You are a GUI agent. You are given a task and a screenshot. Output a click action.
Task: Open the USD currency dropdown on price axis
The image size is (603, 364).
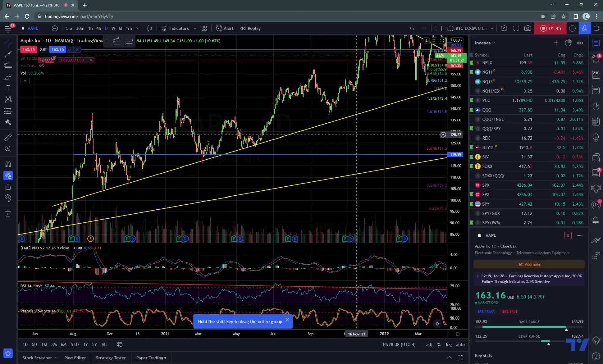point(457,40)
